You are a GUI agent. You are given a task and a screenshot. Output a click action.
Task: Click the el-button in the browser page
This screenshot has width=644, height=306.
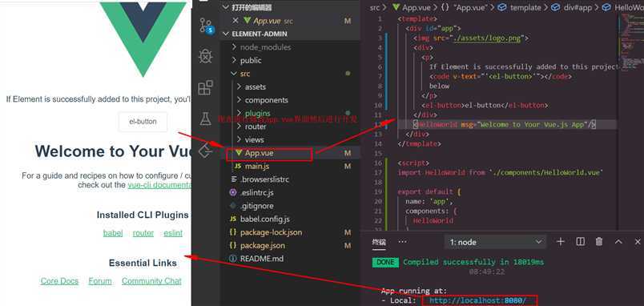(143, 122)
